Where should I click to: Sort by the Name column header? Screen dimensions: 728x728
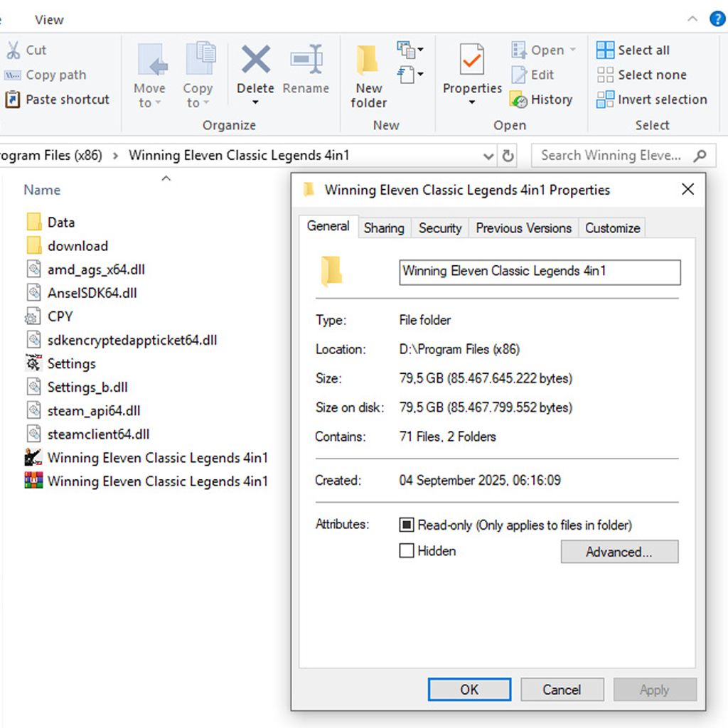coord(42,190)
